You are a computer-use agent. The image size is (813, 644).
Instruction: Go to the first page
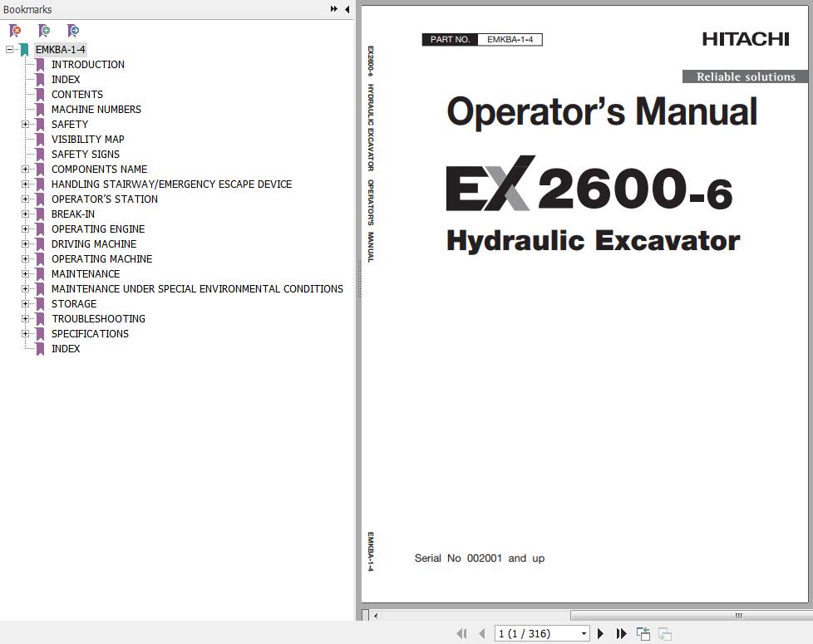[x=461, y=634]
